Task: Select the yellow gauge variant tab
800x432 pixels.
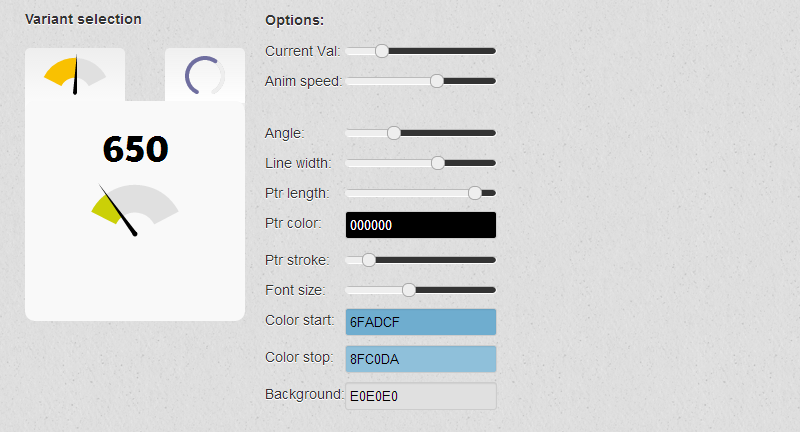Action: 75,75
